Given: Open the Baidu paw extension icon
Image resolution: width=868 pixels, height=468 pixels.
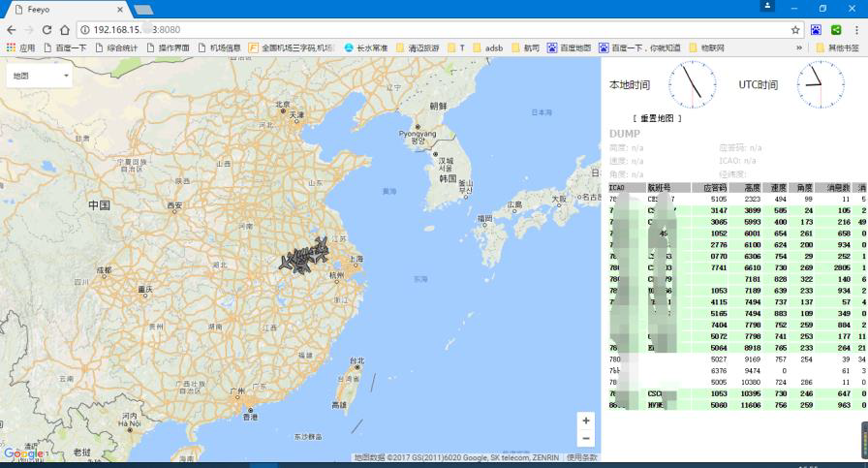Looking at the screenshot, I should pos(816,30).
